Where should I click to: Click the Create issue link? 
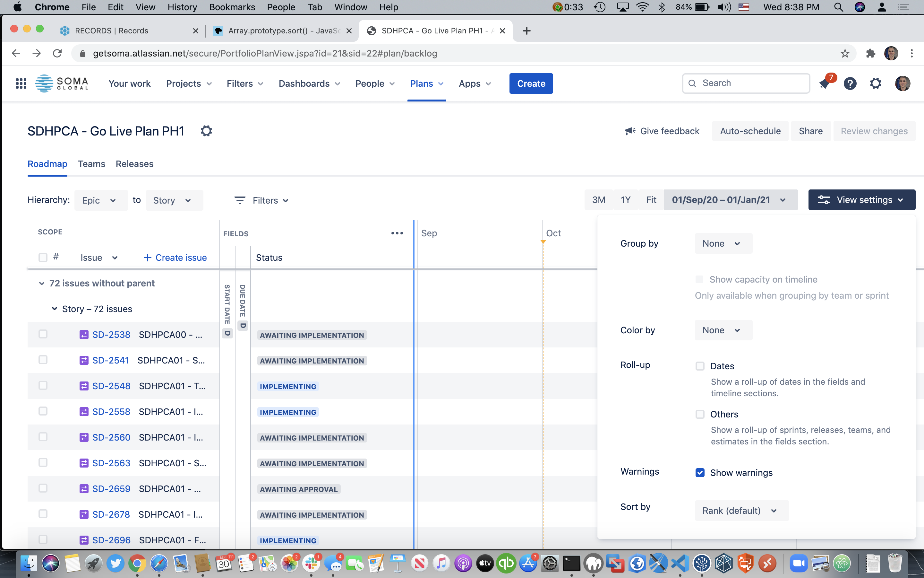(175, 258)
